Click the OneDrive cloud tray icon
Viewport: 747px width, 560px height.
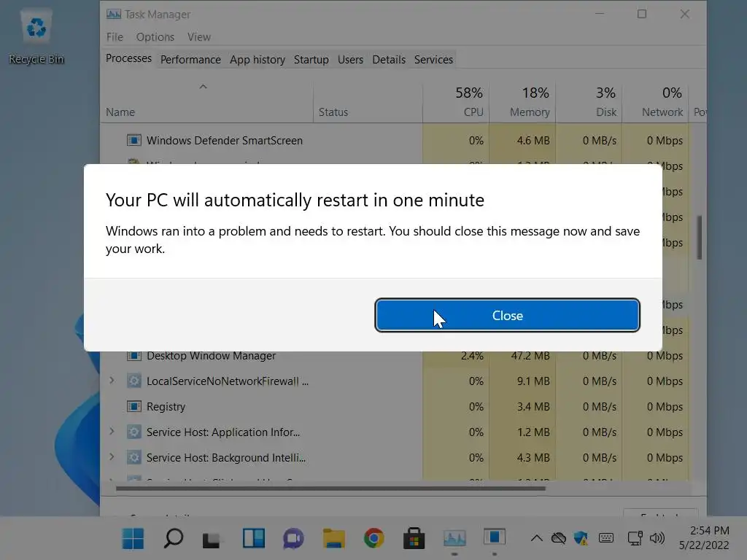tap(558, 539)
